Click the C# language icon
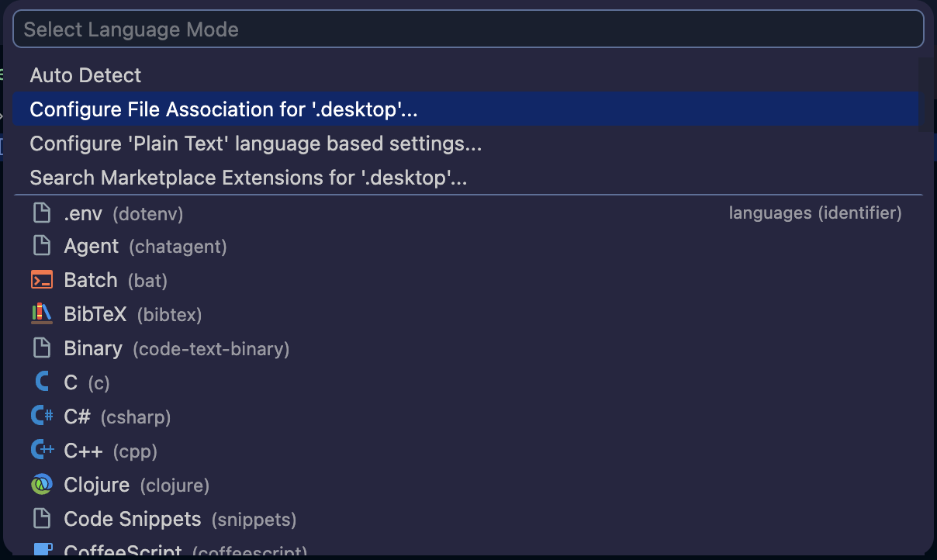This screenshot has height=560, width=937. tap(41, 417)
